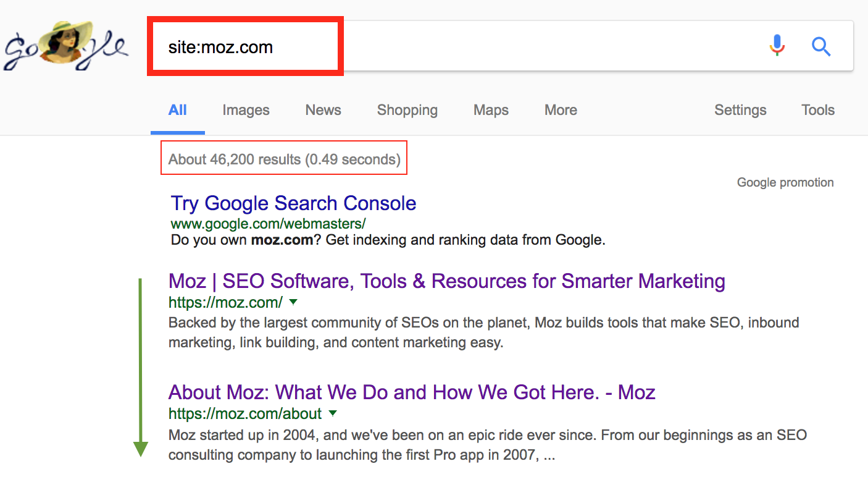Open the dropdown arrow next to https://moz.com/

click(293, 302)
